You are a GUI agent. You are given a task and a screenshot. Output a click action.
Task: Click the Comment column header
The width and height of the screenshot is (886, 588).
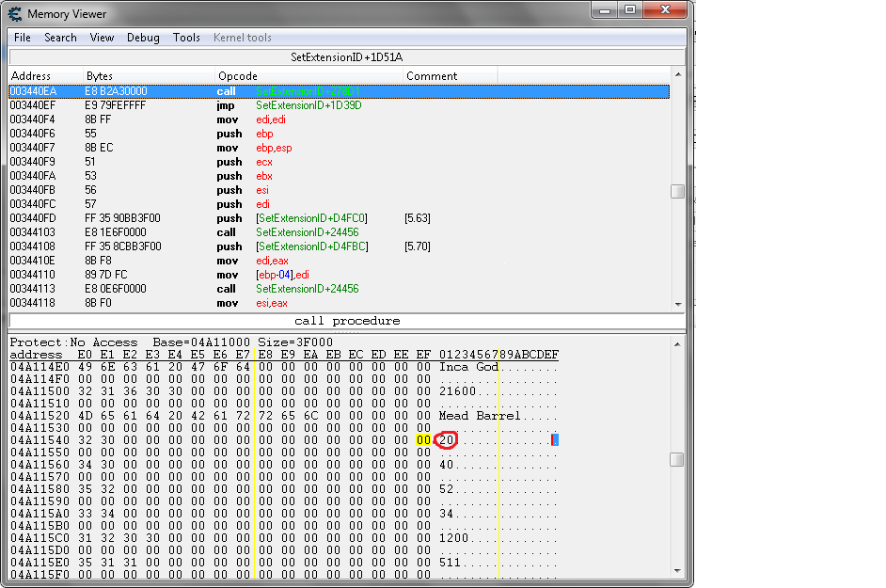[x=432, y=75]
